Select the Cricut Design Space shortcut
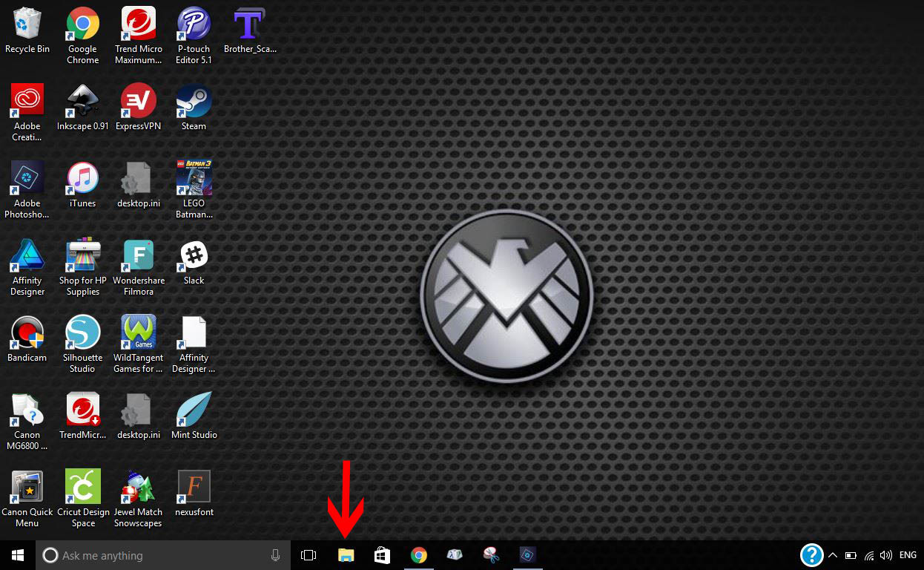 pos(82,498)
